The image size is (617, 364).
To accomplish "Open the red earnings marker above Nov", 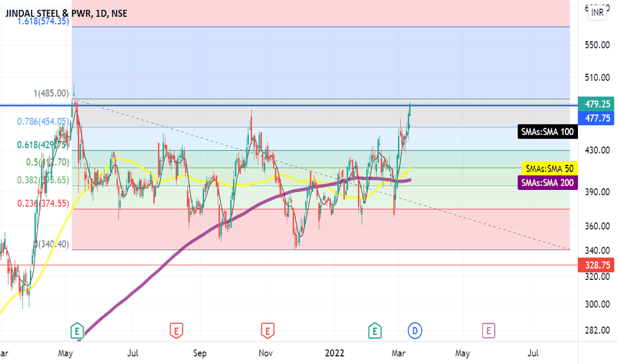I will pyautogui.click(x=267, y=330).
